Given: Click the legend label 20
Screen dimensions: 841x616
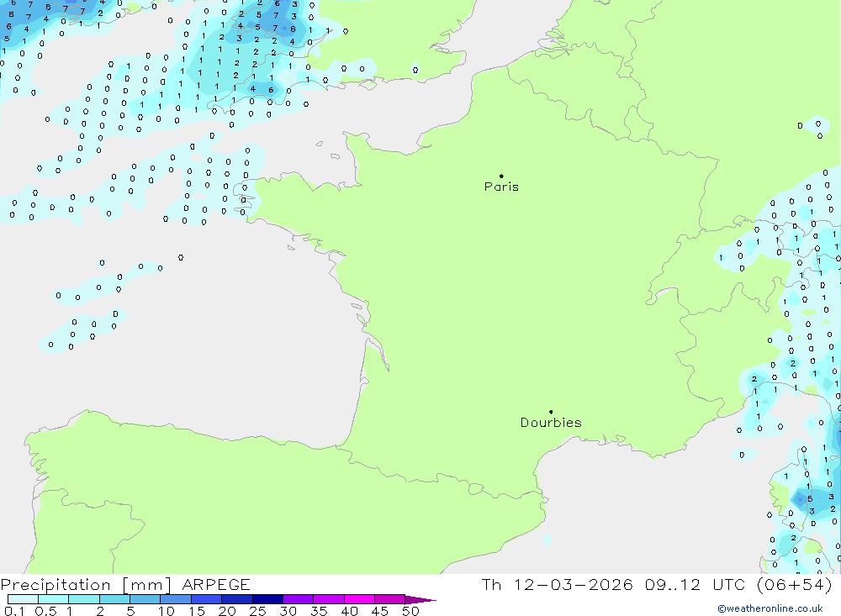Looking at the screenshot, I should [x=227, y=611].
